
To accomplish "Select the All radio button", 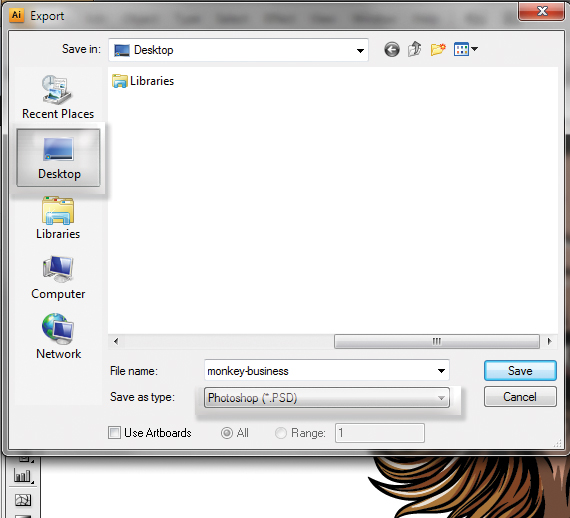I will coord(227,433).
